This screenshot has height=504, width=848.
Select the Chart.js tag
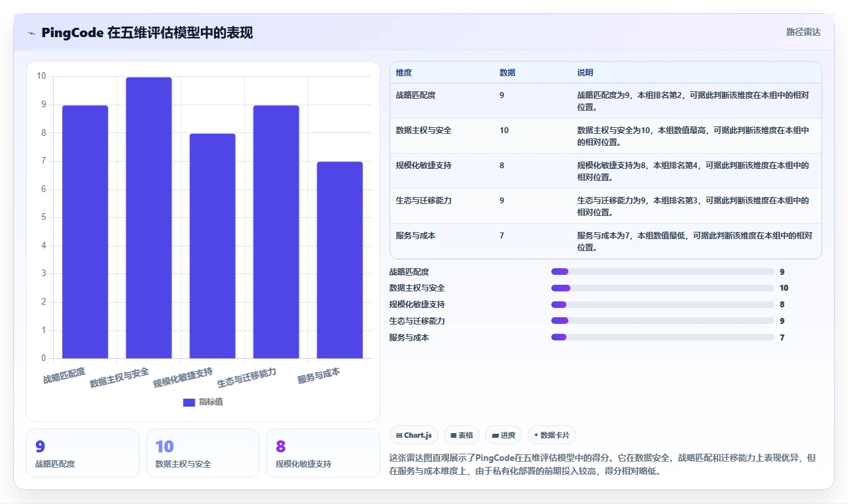coord(414,435)
